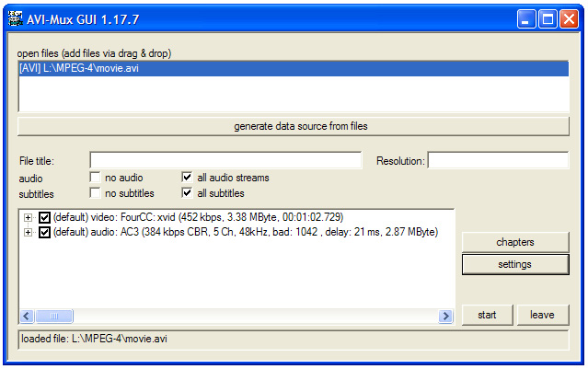
Task: Uncheck the all subtitles checkbox
Action: (187, 192)
